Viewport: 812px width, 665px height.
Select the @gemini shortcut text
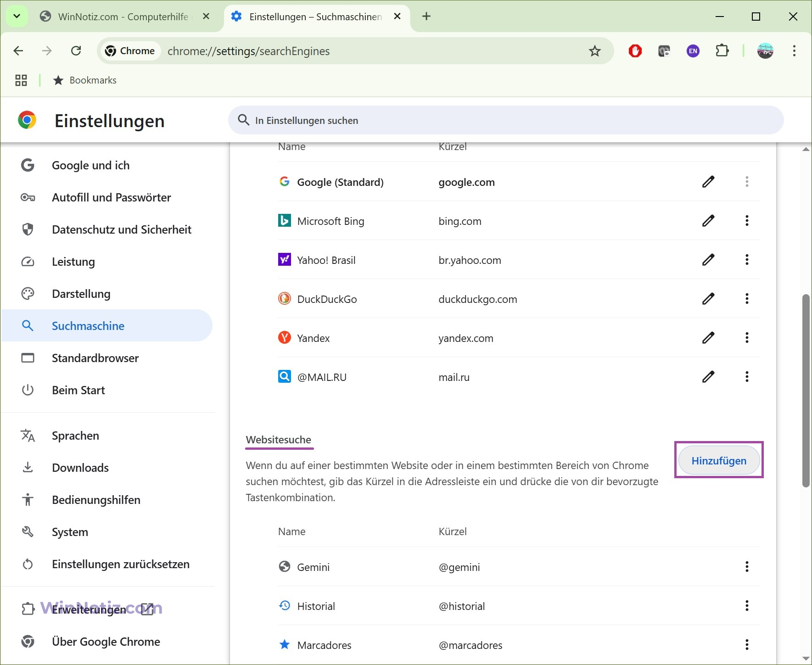click(x=459, y=567)
